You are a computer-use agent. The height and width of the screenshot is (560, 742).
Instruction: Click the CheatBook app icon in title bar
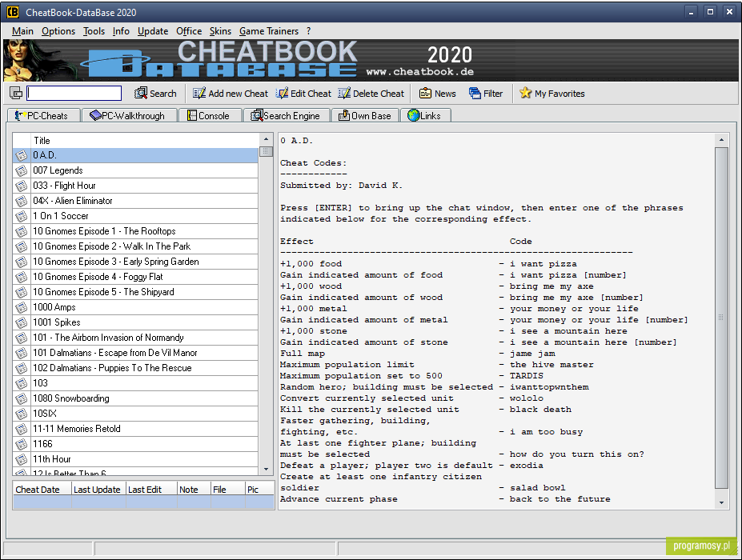pos(14,12)
